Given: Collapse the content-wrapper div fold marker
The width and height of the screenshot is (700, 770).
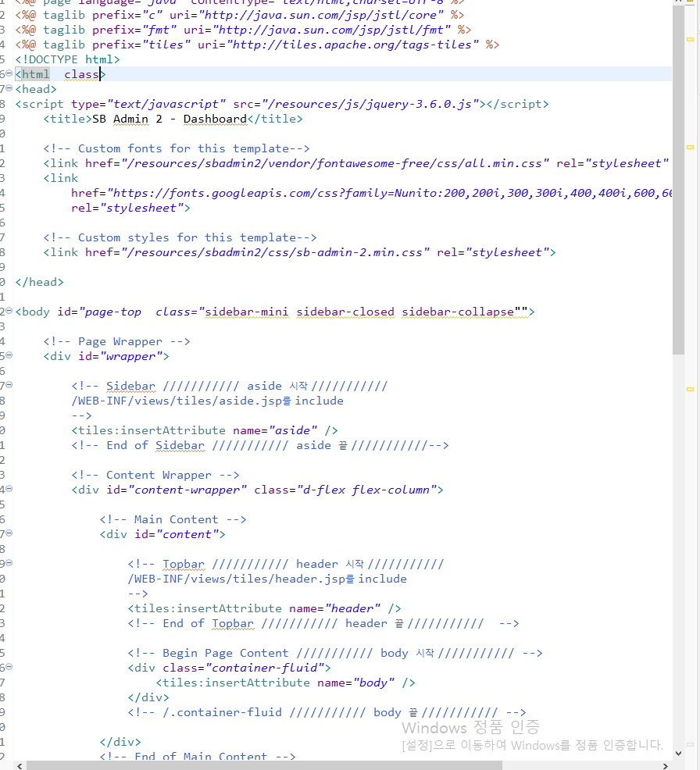Looking at the screenshot, I should click(x=9, y=489).
